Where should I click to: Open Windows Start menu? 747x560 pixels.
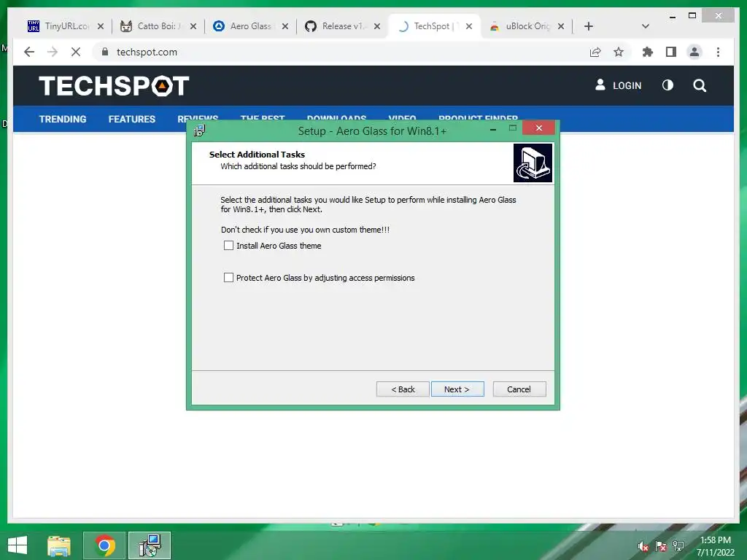coord(18,545)
